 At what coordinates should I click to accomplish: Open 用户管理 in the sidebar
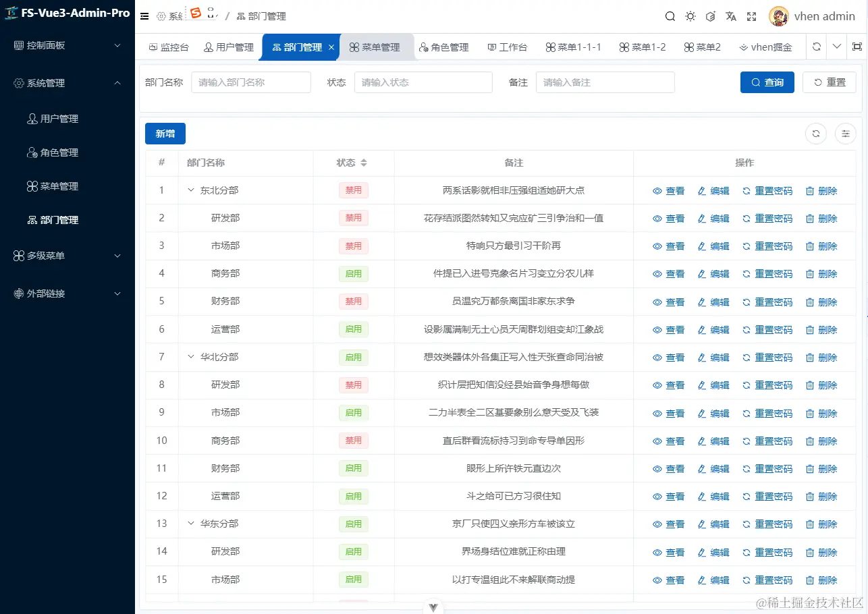pos(67,119)
